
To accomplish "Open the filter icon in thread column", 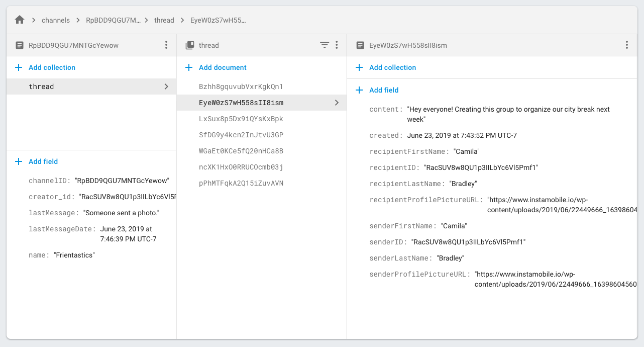I will (325, 45).
